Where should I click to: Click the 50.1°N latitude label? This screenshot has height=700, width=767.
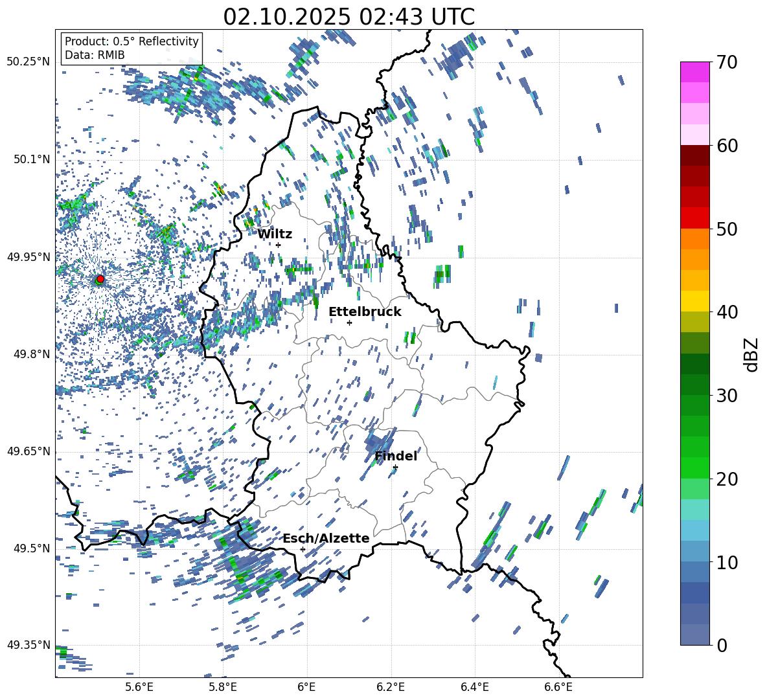31,159
